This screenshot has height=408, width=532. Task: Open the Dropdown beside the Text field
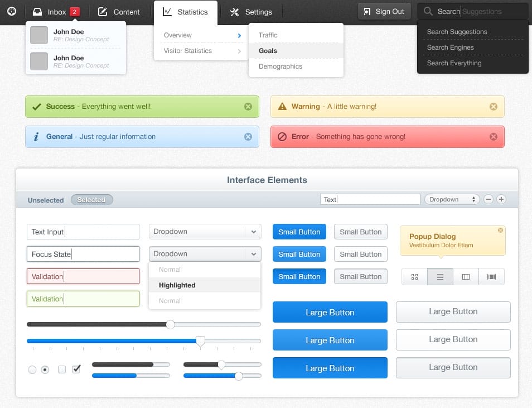452,199
